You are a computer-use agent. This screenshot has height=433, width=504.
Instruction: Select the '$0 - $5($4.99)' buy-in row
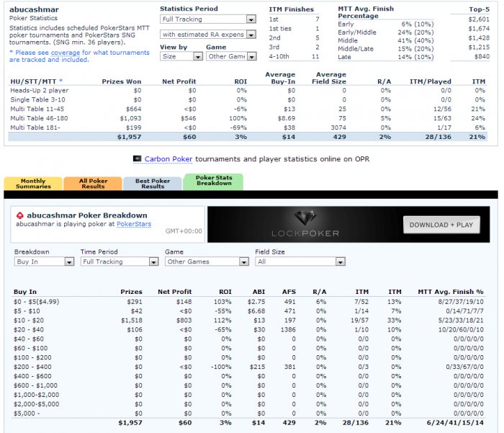[x=248, y=302]
